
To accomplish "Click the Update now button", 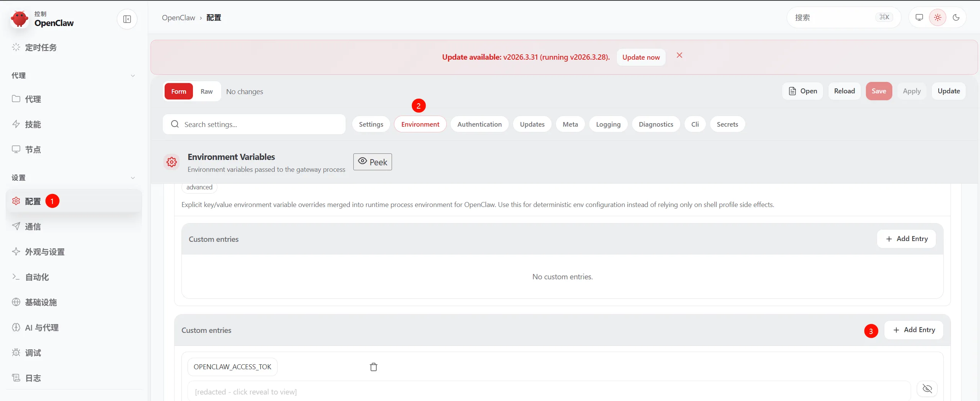I will (641, 57).
